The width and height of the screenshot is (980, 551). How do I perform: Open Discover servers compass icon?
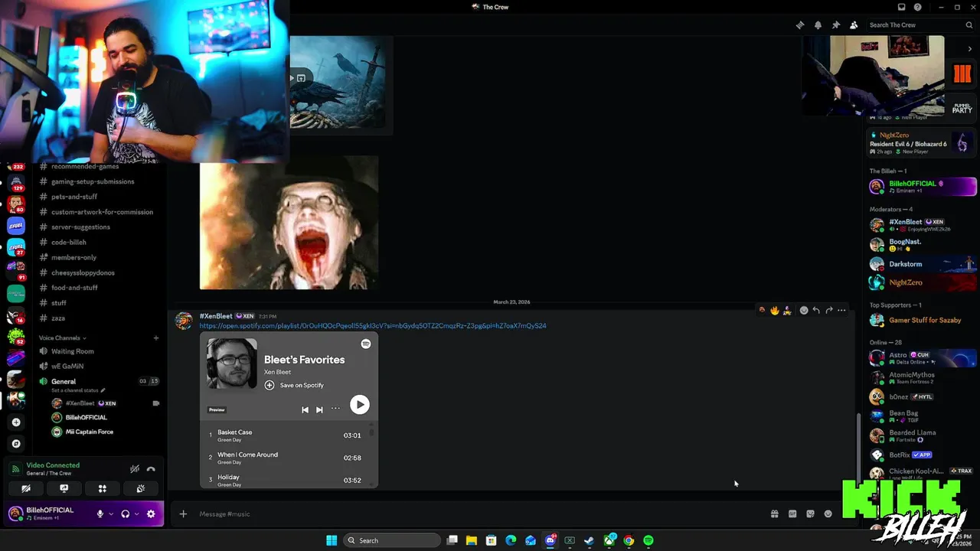(16, 443)
